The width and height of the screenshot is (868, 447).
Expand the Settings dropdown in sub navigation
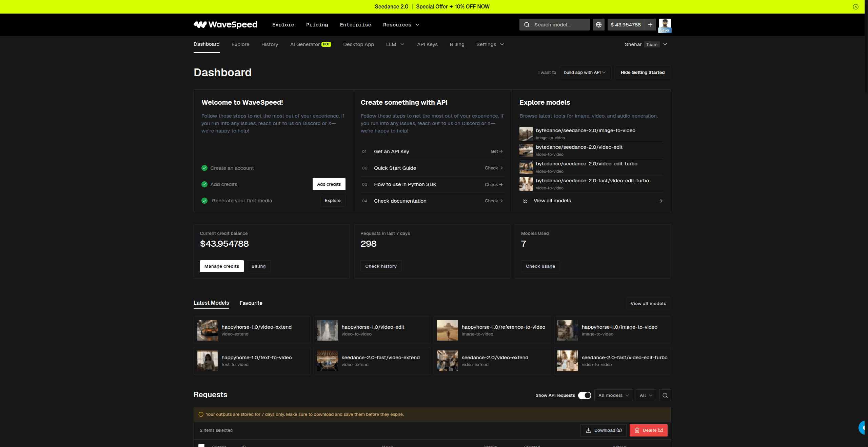pos(490,44)
